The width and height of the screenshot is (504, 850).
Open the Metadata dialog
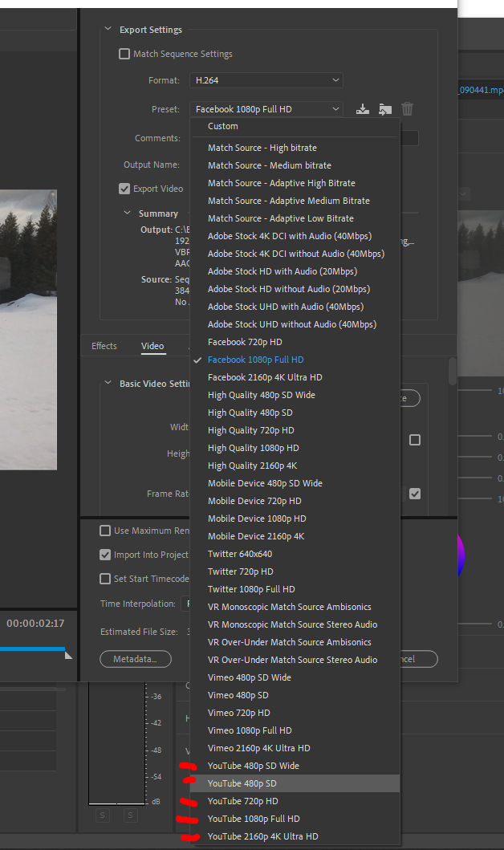point(133,659)
